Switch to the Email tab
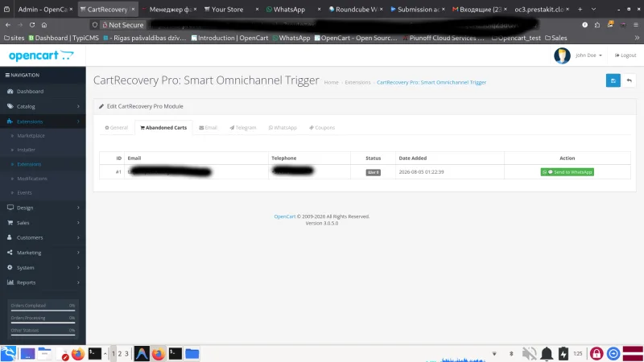The image size is (644, 362). 208,128
